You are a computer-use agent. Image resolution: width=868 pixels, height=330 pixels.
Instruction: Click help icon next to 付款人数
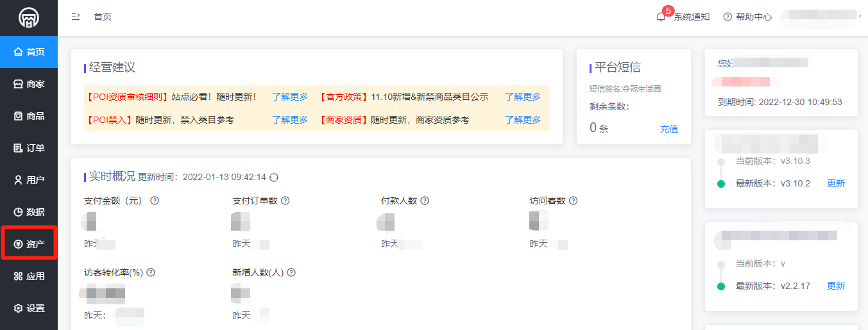(x=425, y=201)
